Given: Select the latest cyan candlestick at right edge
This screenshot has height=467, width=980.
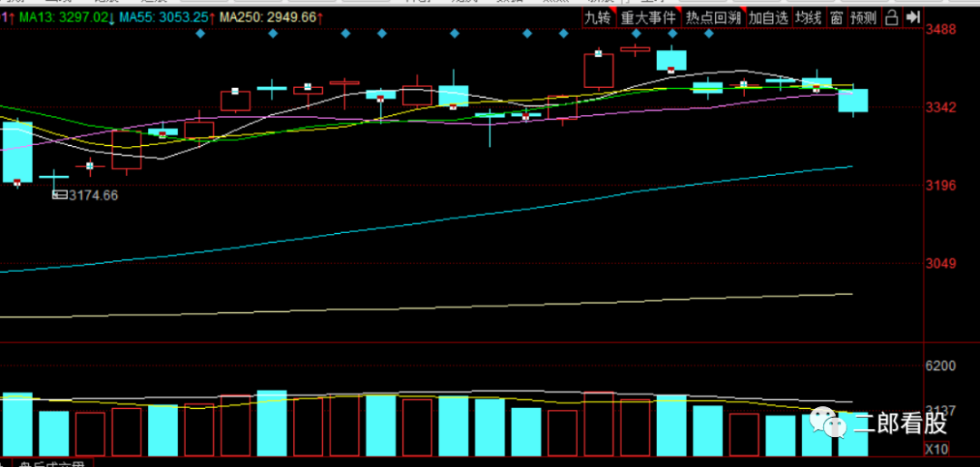Looking at the screenshot, I should (853, 100).
